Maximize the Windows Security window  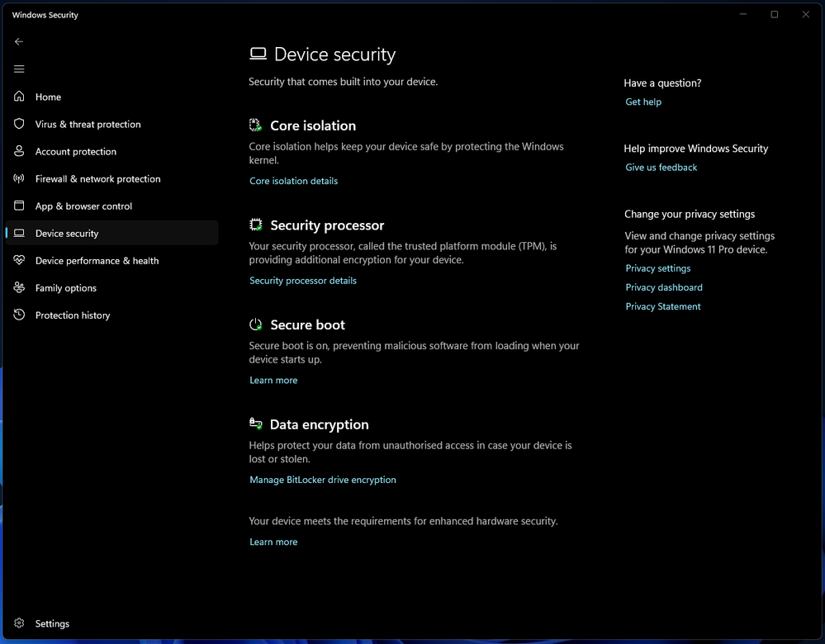click(774, 14)
